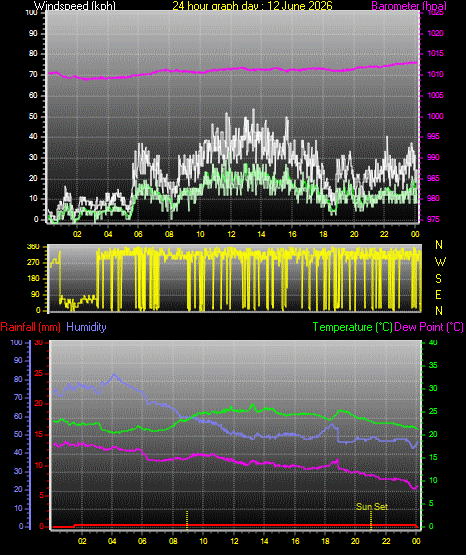466x555 pixels.
Task: Select "100" on the blue humidity axis
Action: 16,342
